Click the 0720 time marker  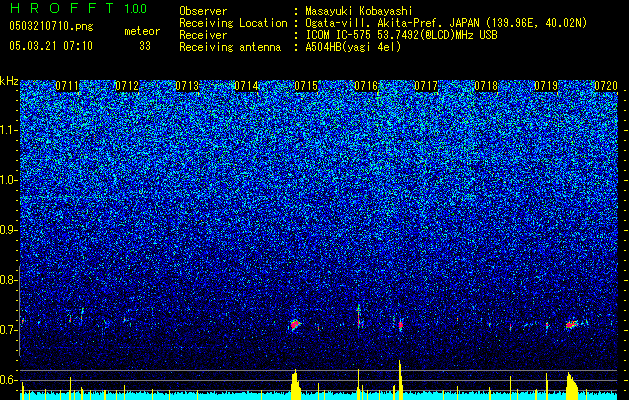606,86
